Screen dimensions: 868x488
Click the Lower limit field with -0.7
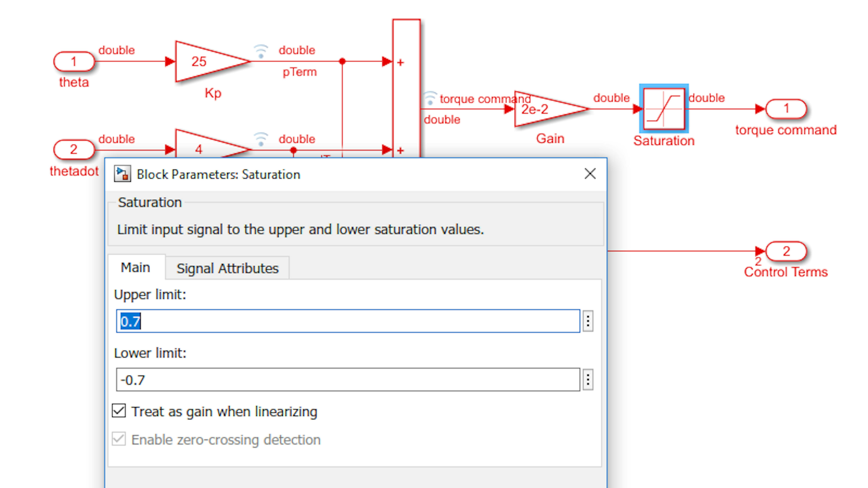[x=348, y=380]
